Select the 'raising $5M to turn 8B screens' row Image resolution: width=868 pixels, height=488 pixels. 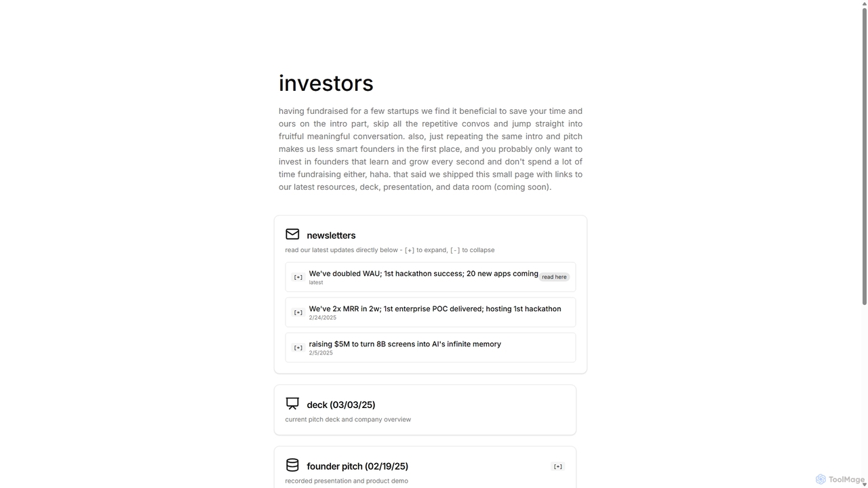click(x=431, y=348)
